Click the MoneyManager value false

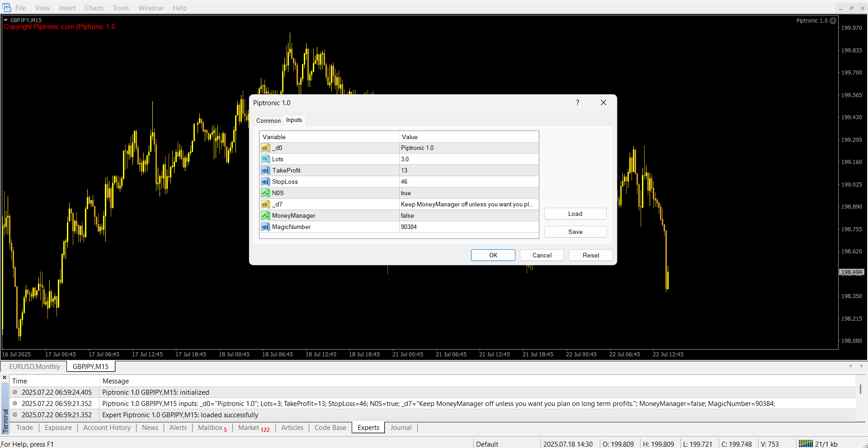tap(469, 215)
